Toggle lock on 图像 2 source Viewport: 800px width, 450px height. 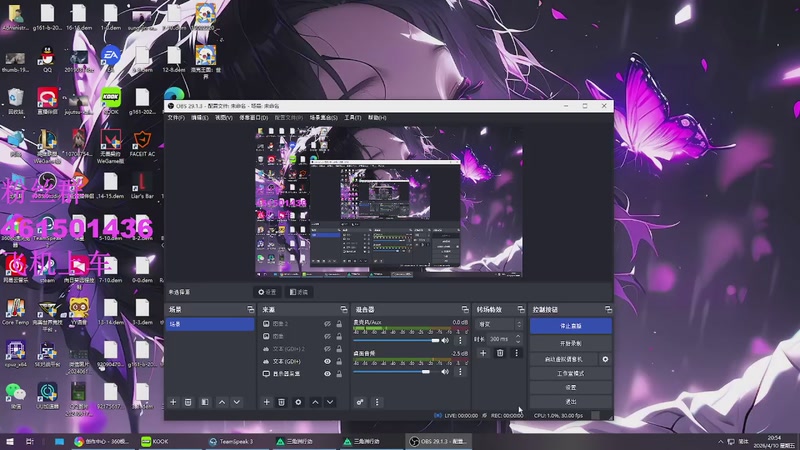click(339, 324)
